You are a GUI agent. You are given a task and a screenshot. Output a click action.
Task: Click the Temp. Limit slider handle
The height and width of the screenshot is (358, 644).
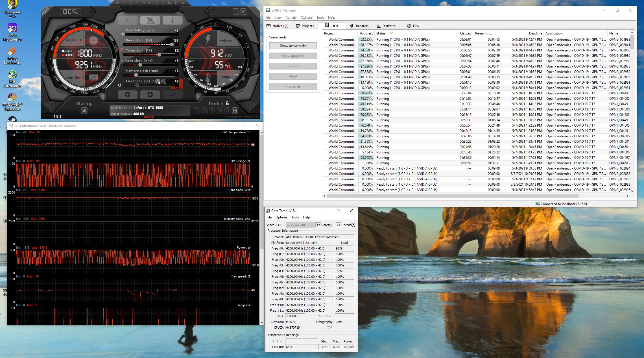pos(159,55)
